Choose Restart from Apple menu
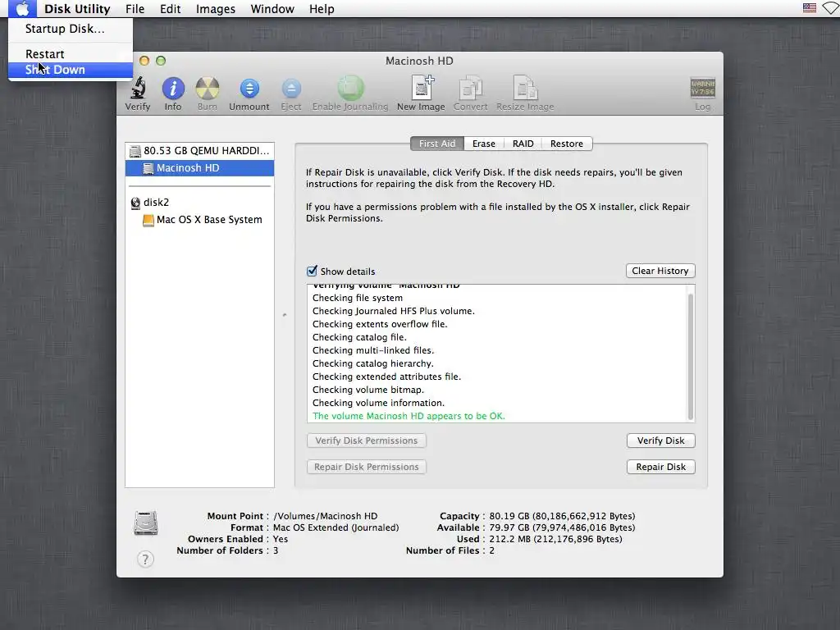The height and width of the screenshot is (630, 840). pyautogui.click(x=71, y=54)
